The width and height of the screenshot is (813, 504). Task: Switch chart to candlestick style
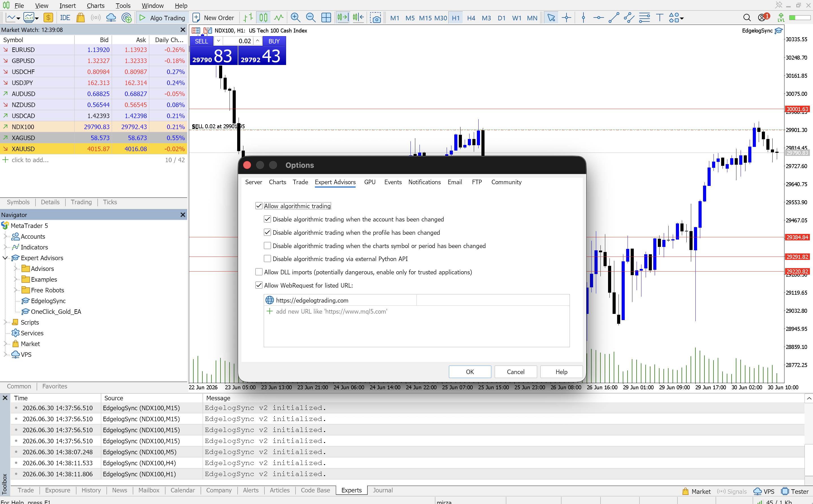tap(263, 18)
